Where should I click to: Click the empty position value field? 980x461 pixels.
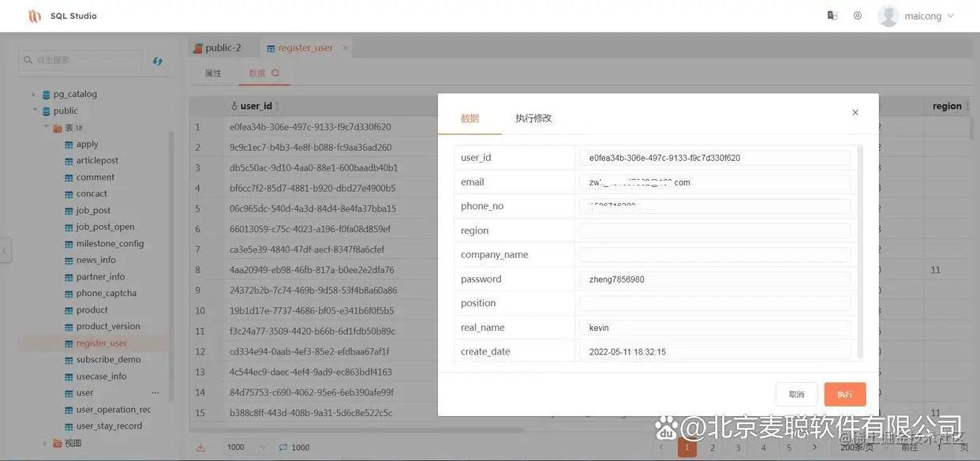pos(715,303)
